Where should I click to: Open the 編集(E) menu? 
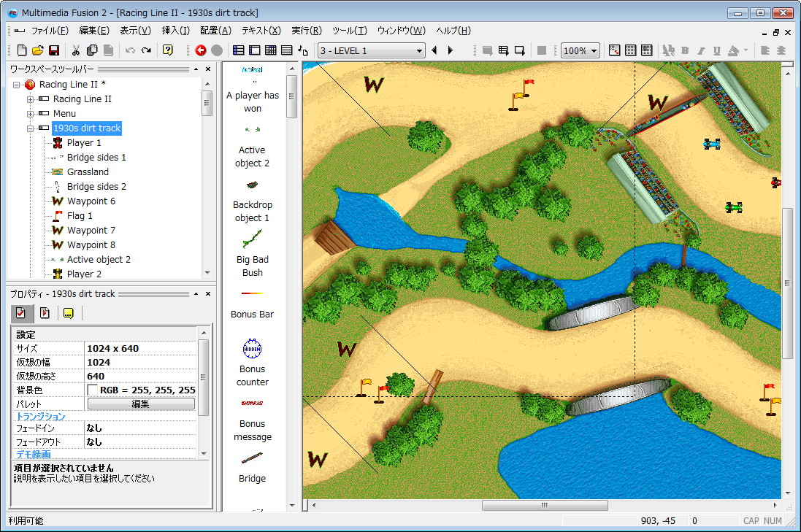click(94, 31)
